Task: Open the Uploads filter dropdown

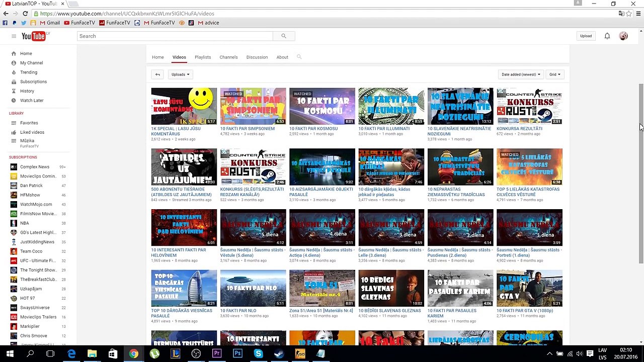Action: point(180,74)
